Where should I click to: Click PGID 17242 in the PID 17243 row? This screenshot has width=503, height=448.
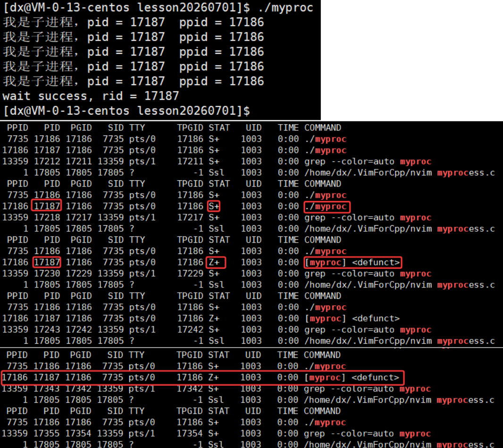(x=79, y=330)
